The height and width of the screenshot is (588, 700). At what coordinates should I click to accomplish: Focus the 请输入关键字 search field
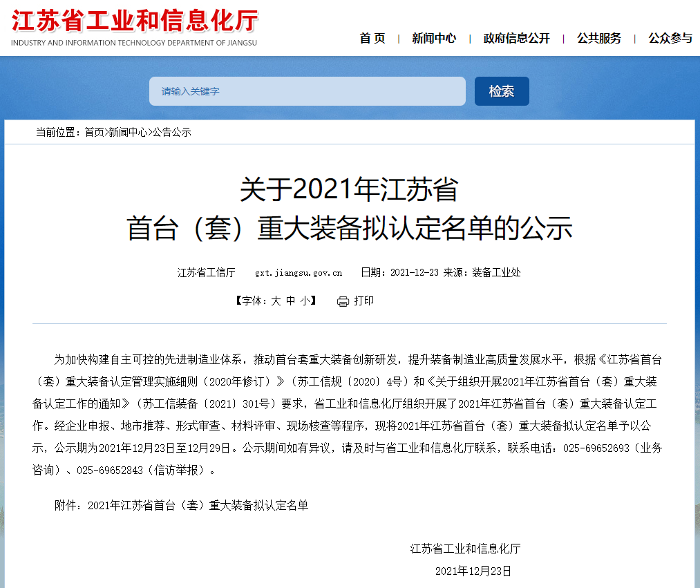pyautogui.click(x=307, y=91)
